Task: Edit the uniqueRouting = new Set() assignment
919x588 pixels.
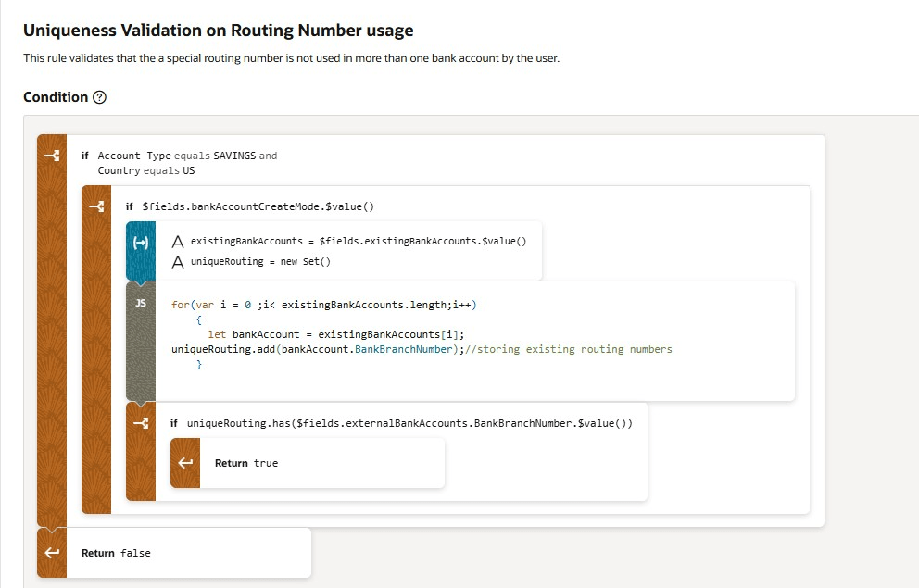Action: click(261, 262)
